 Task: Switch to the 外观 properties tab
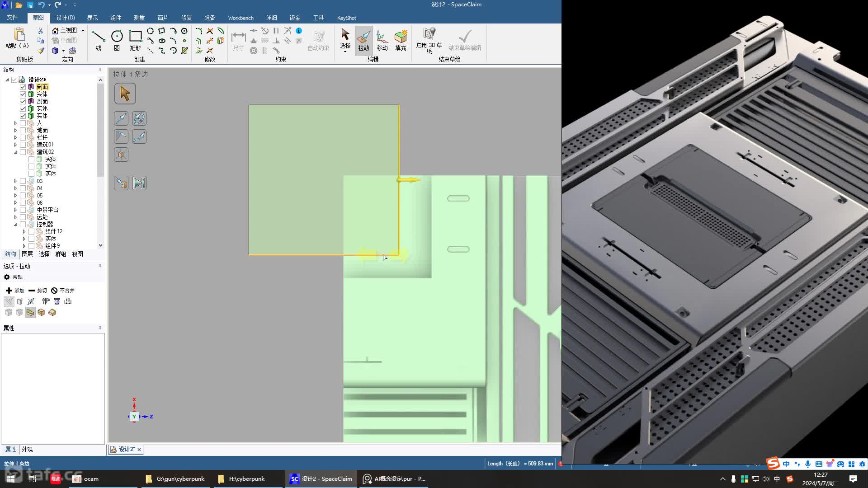click(27, 449)
